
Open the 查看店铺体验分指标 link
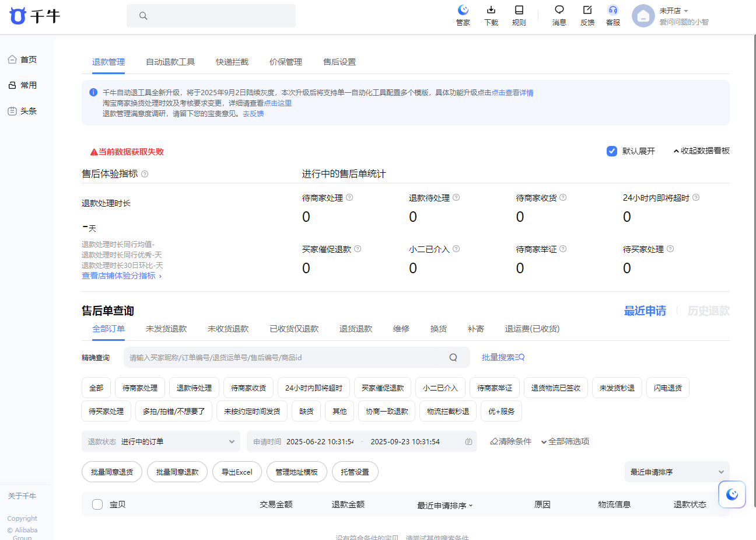pyautogui.click(x=122, y=276)
